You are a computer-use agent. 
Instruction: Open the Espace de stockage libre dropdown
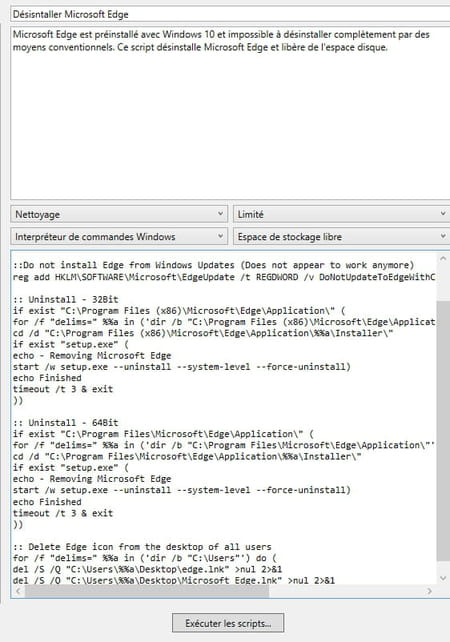click(x=341, y=237)
